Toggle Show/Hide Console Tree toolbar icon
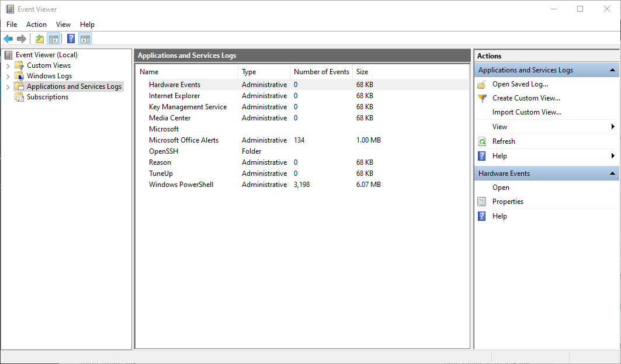Screen dimensions: 621x364 coord(54,39)
